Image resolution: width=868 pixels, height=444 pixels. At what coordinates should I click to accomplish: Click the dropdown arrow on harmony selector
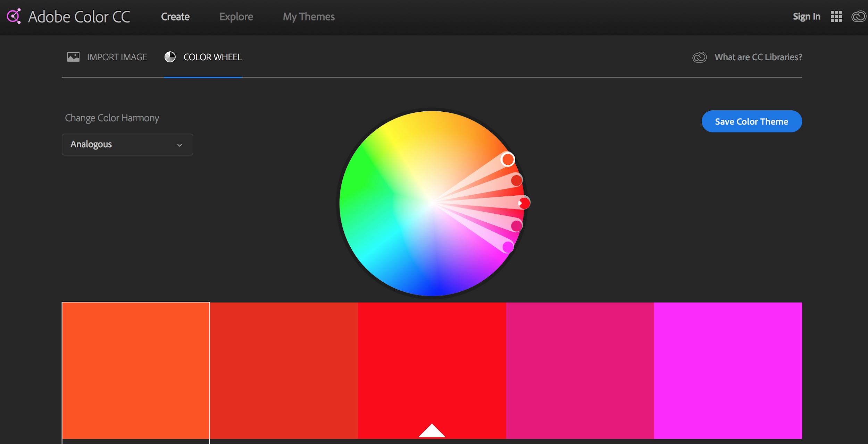pos(180,144)
